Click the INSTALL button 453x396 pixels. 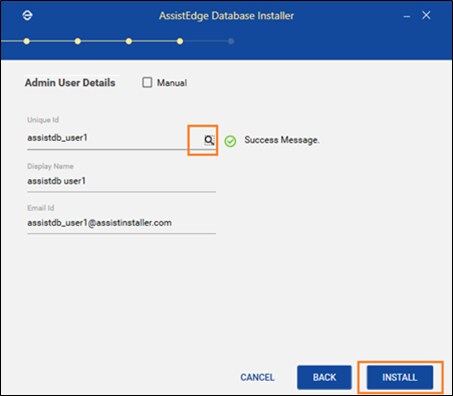pos(400,377)
